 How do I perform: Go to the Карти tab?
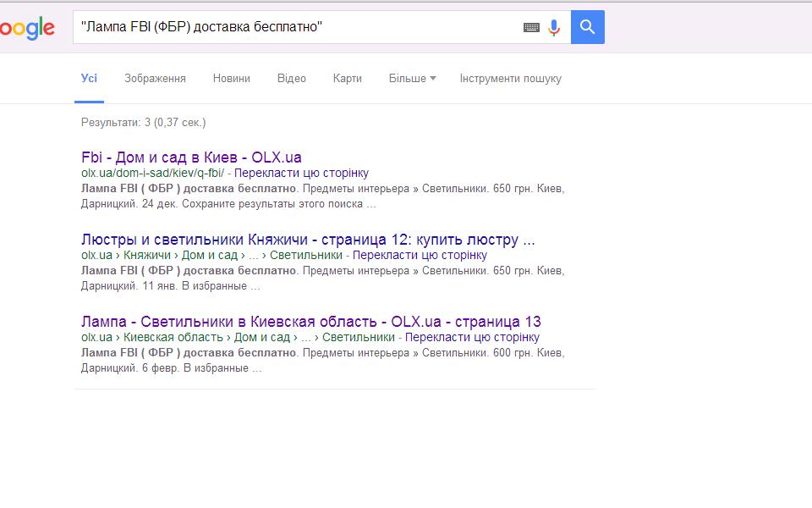(347, 78)
